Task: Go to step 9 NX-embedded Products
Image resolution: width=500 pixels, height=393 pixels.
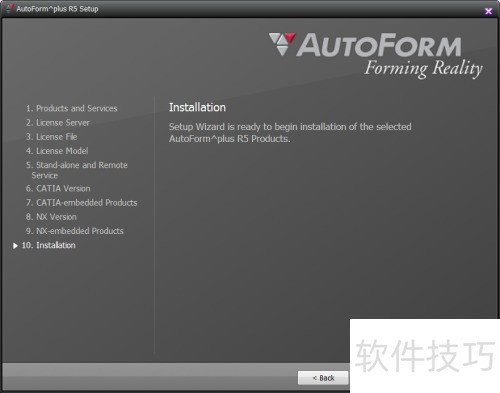Action: tap(75, 231)
